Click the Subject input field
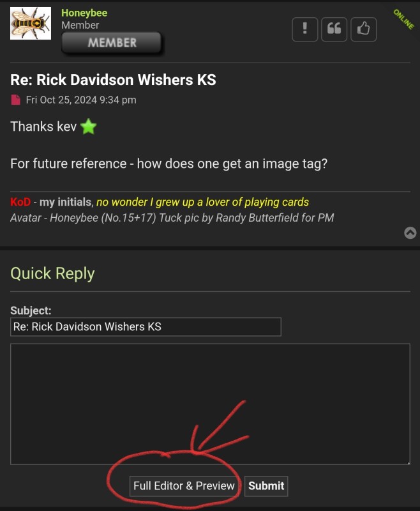The height and width of the screenshot is (511, 420). pos(146,326)
